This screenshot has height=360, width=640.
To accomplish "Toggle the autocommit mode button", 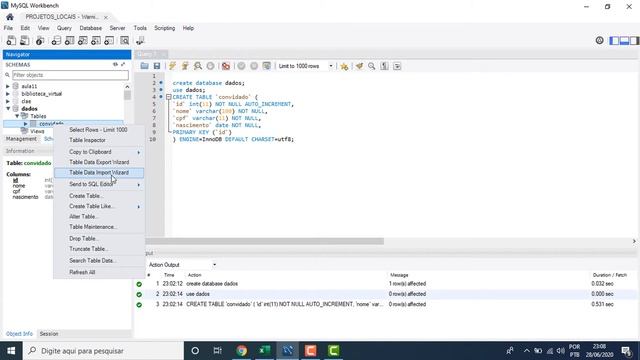I will tap(267, 66).
